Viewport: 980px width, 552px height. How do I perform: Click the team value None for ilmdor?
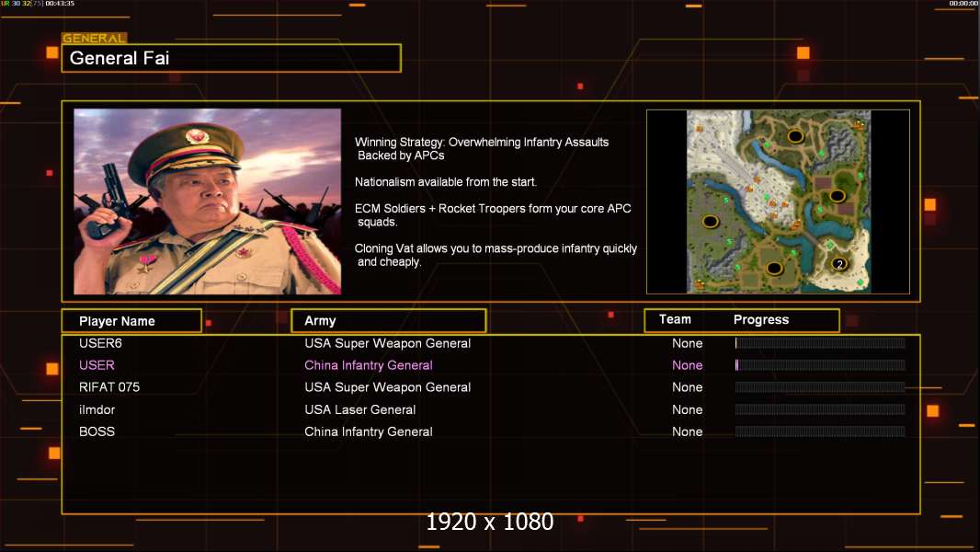point(687,409)
